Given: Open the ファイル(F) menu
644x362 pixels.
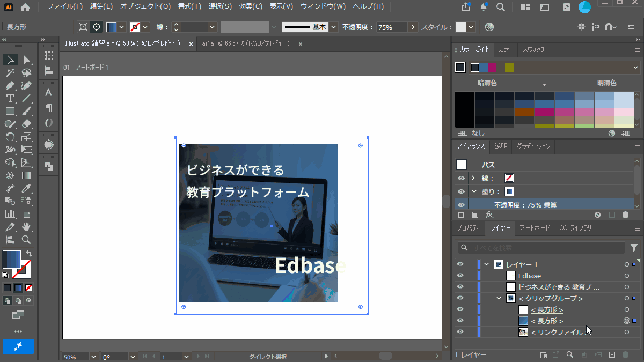Looking at the screenshot, I should click(64, 7).
